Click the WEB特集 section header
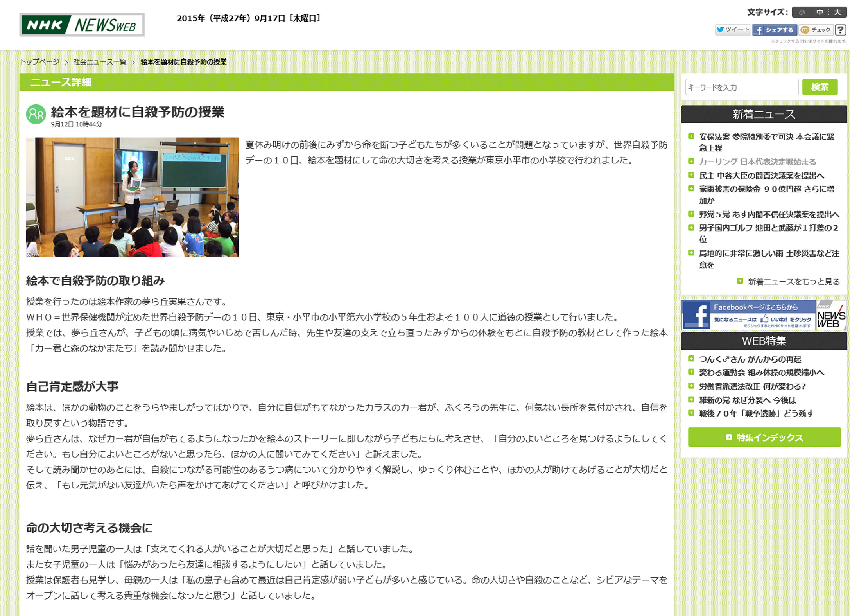 click(x=764, y=341)
